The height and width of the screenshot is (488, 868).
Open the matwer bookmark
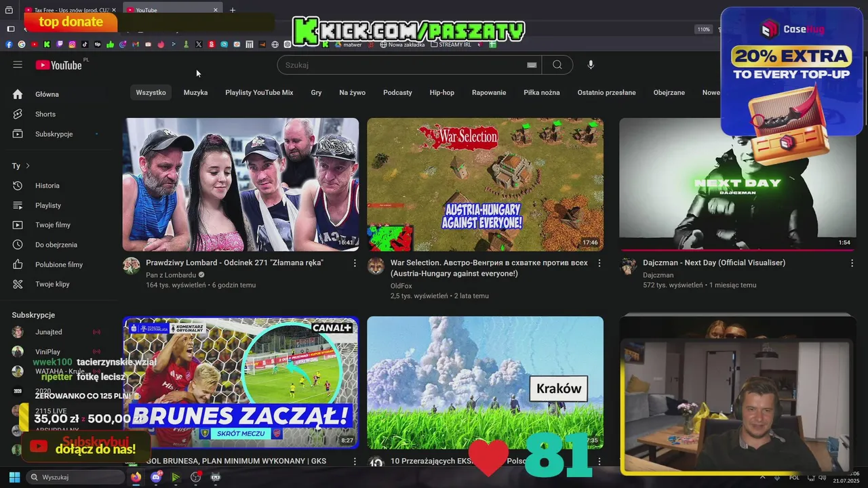pyautogui.click(x=347, y=45)
